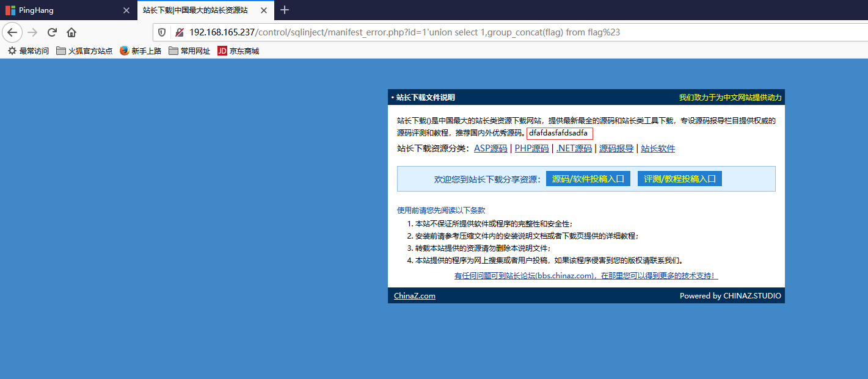This screenshot has width=868, height=379.
Task: Click the 站长下载文件说明 header title
Action: pos(426,98)
